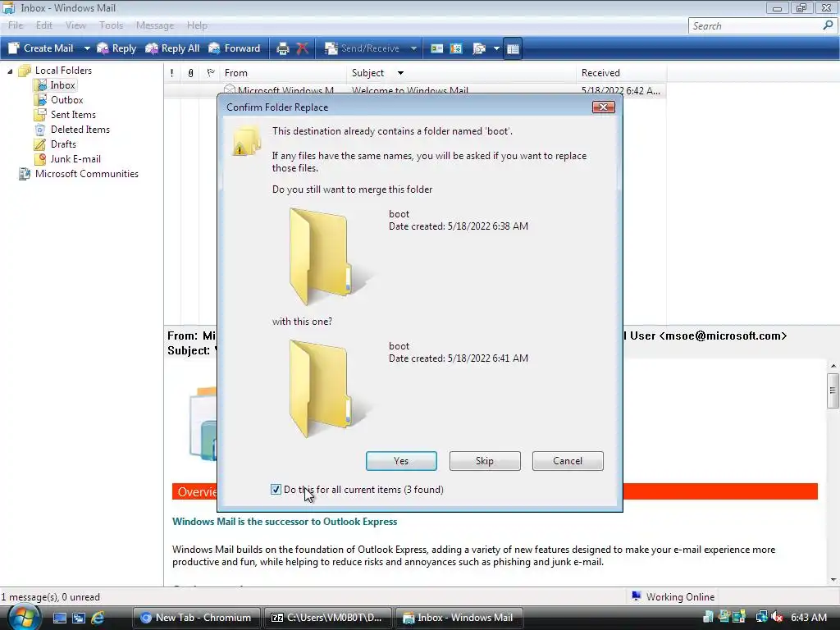Screen dimensions: 840x630
Task: Click the muted volume tray icon
Action: 778,618
